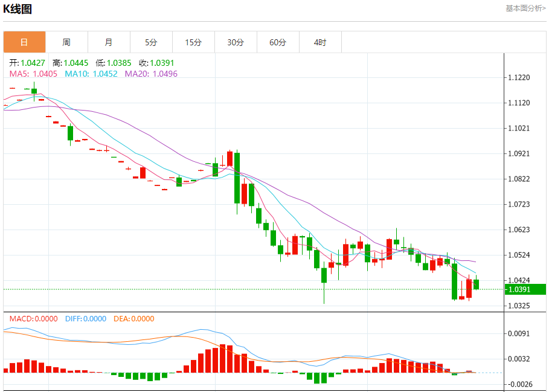Screen dimensions: 549x392
Task: Click the 0.0032 MACD axis label
Action: click(x=519, y=359)
